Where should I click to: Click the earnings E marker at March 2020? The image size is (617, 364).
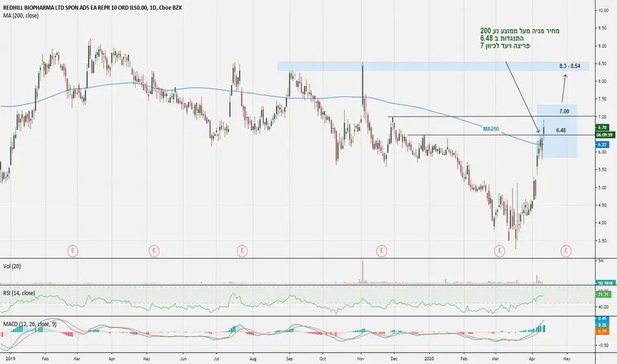coord(499,251)
